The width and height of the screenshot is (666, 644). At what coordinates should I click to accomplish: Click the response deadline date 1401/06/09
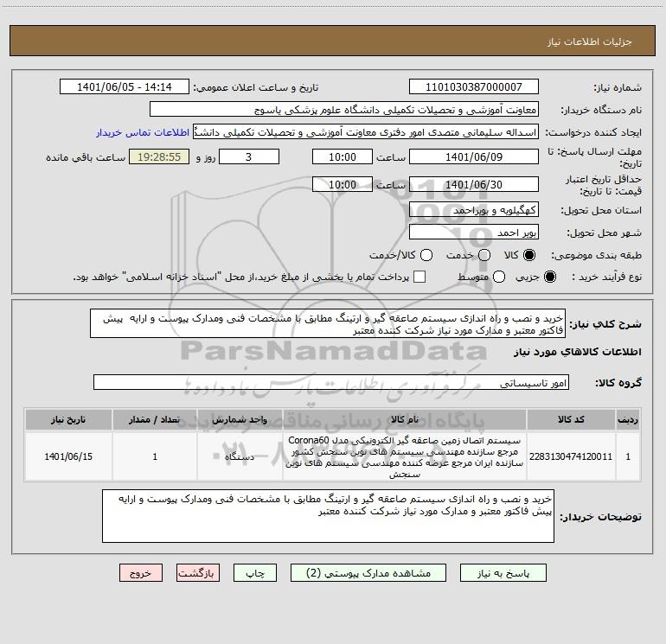(474, 156)
